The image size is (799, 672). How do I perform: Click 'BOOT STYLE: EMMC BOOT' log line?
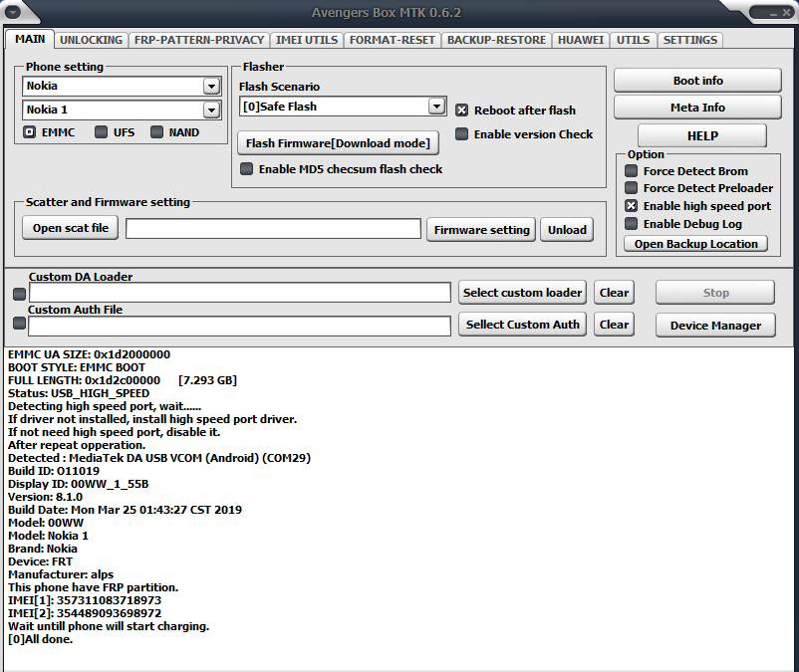click(x=77, y=367)
